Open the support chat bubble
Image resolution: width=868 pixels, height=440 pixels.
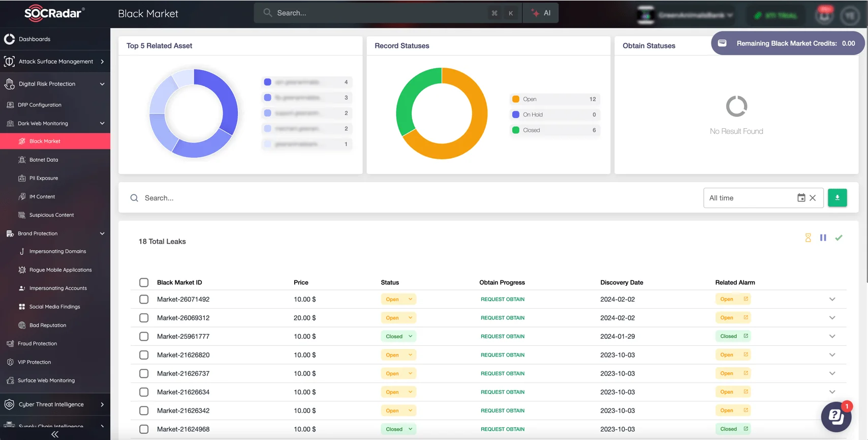[x=836, y=417]
